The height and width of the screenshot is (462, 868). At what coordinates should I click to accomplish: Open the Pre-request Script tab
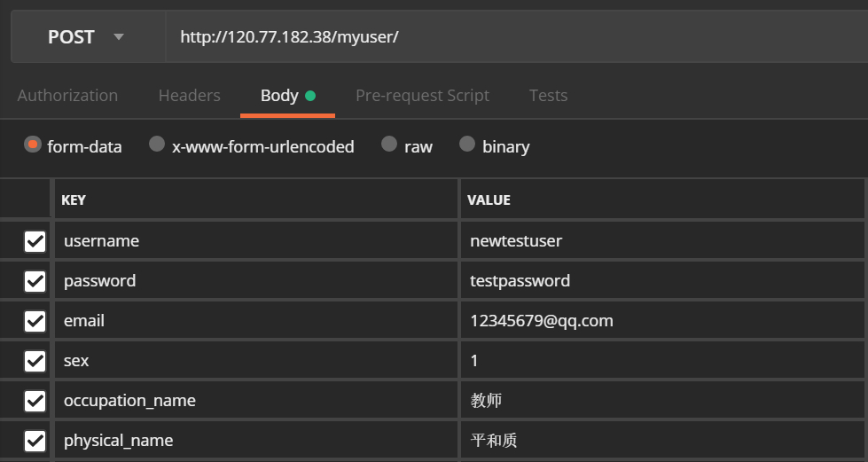coord(422,96)
